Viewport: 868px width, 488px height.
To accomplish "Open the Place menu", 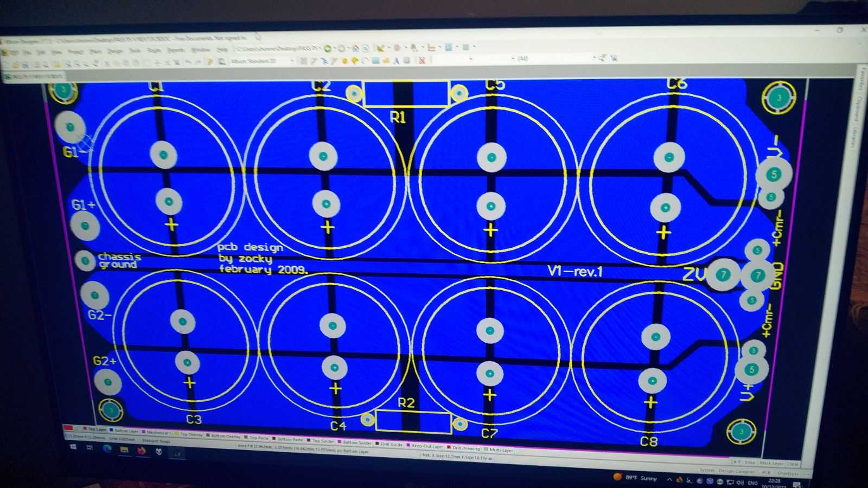I will pyautogui.click(x=95, y=52).
